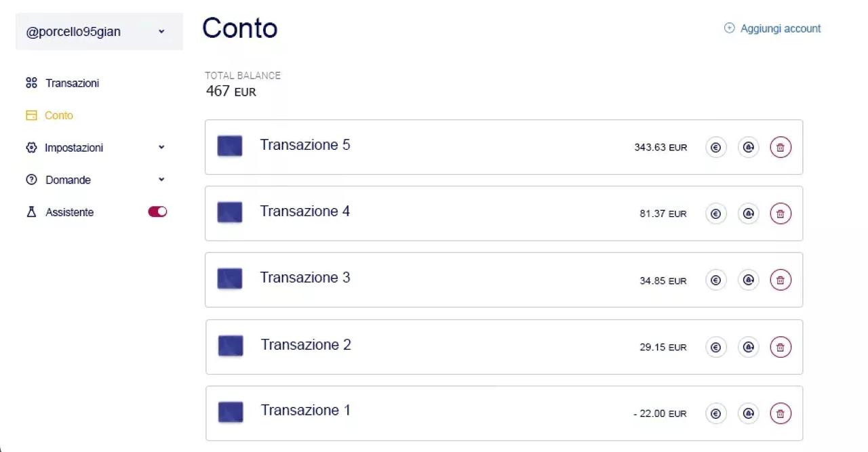Open the Transazione 2 row title
868x452 pixels.
pos(306,345)
